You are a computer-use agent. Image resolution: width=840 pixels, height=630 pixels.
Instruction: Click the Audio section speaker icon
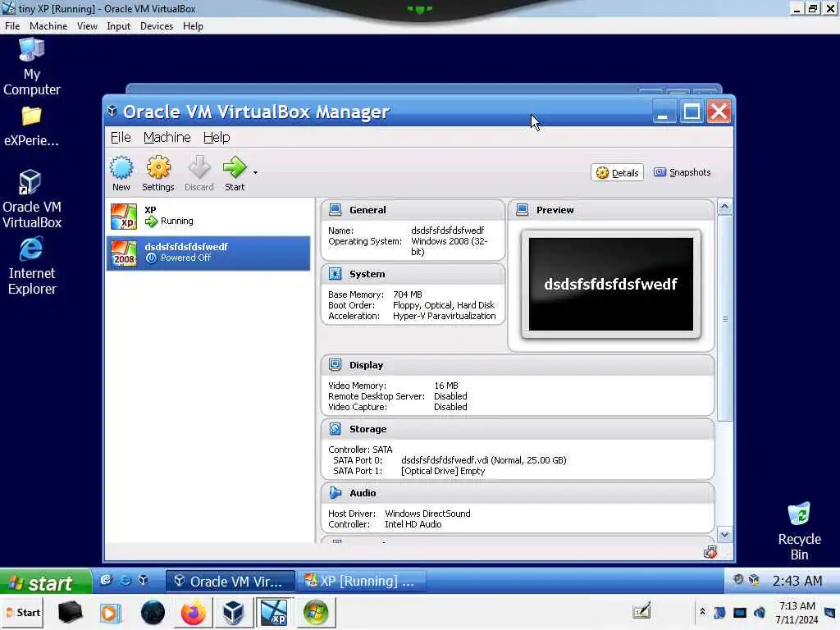(x=336, y=492)
